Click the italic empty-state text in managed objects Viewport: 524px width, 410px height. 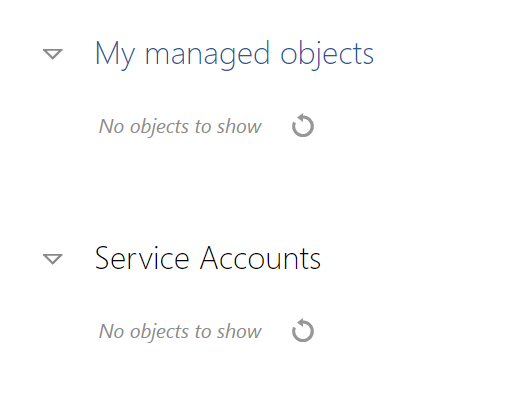click(x=180, y=127)
